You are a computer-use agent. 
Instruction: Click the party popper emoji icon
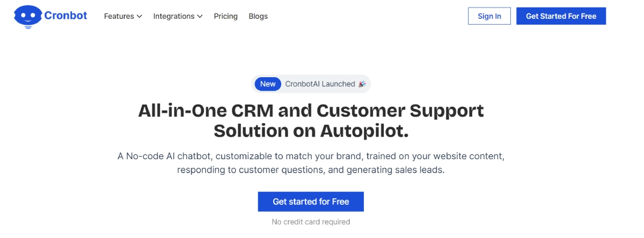pyautogui.click(x=362, y=84)
